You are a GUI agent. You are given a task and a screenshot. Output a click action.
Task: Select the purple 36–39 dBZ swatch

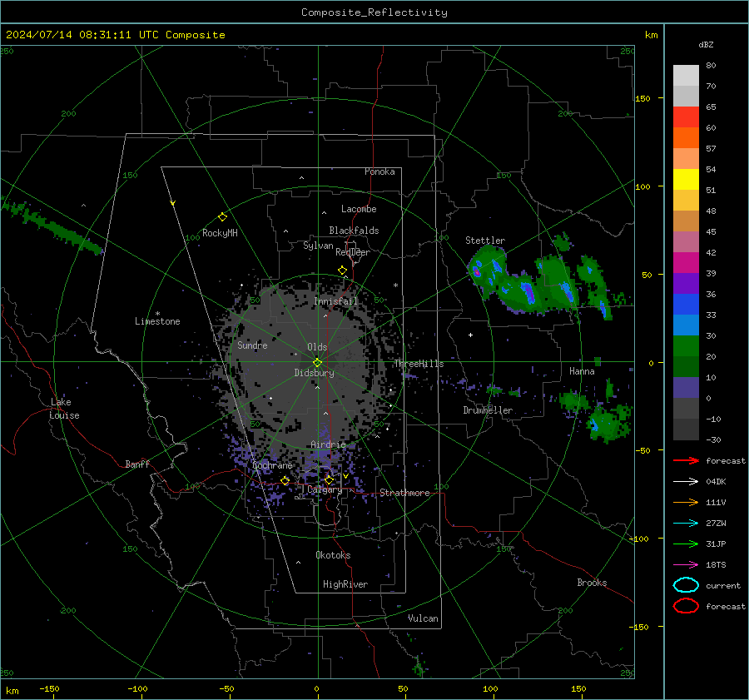coord(686,283)
